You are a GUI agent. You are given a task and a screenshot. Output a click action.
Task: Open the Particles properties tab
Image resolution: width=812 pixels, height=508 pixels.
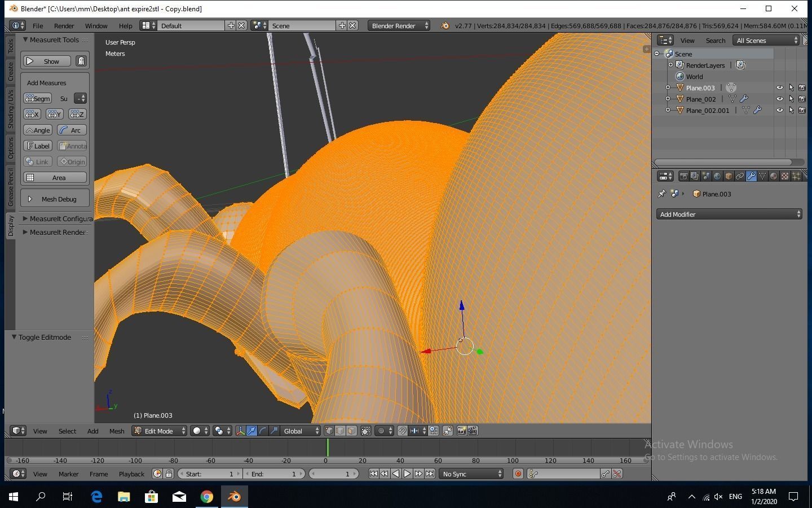(x=796, y=177)
